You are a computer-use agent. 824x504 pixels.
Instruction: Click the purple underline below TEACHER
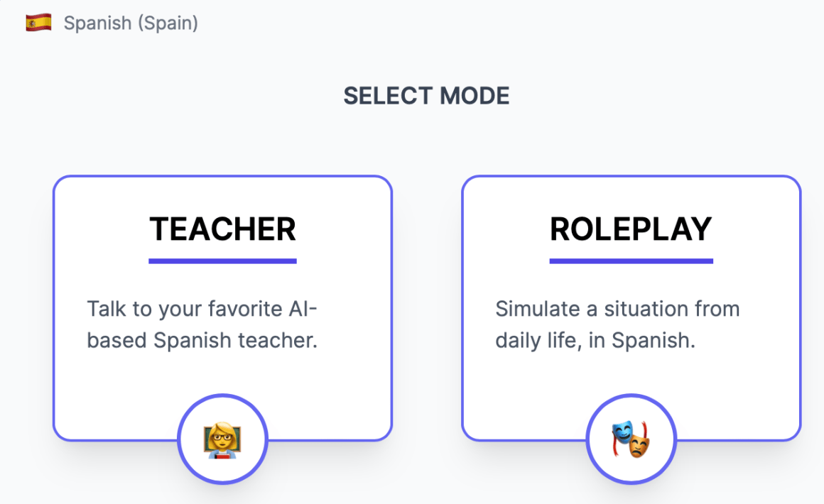point(222,261)
